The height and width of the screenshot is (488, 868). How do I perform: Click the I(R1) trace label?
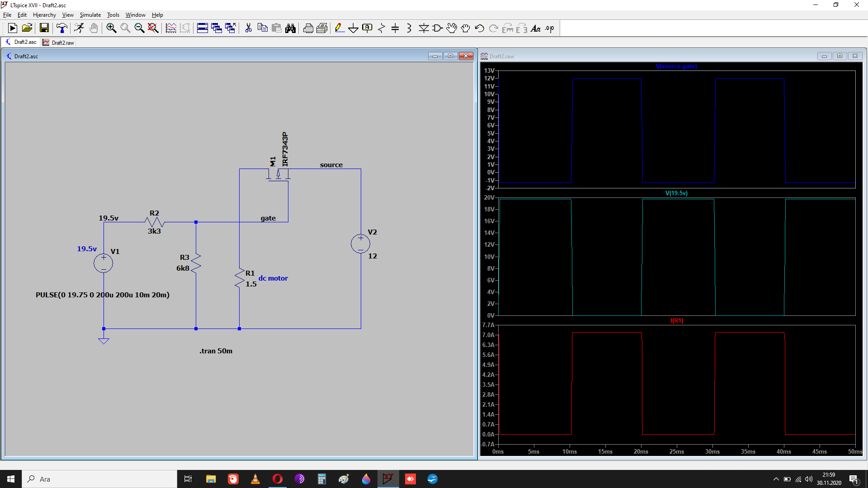(x=677, y=321)
